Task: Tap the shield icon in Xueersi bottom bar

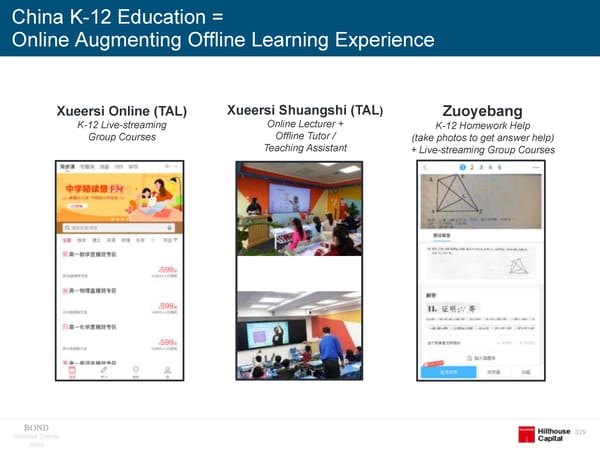Action: [135, 374]
